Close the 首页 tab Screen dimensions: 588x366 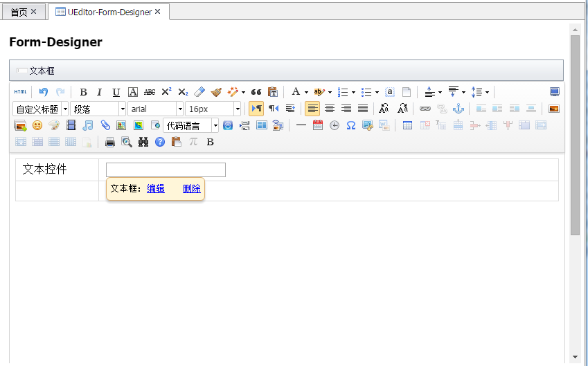[34, 12]
